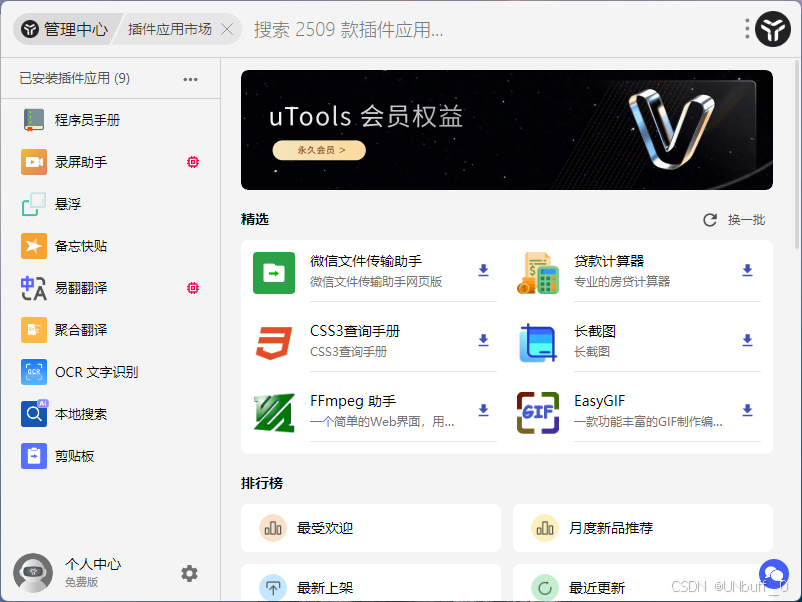Screen dimensions: 802x602
Task: Click the CSS3查询手册 title text
Action: [355, 331]
